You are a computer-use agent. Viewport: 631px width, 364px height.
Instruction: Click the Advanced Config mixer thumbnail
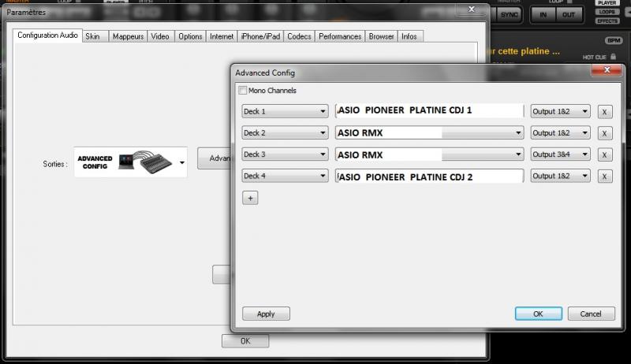point(146,162)
